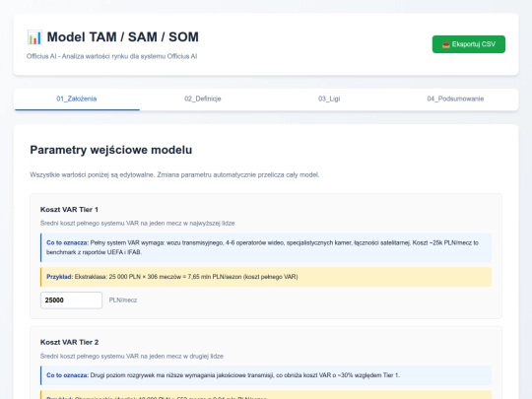Click the Parametry wejściowe modelu heading
Screen dimensions: 532x399
111,150
